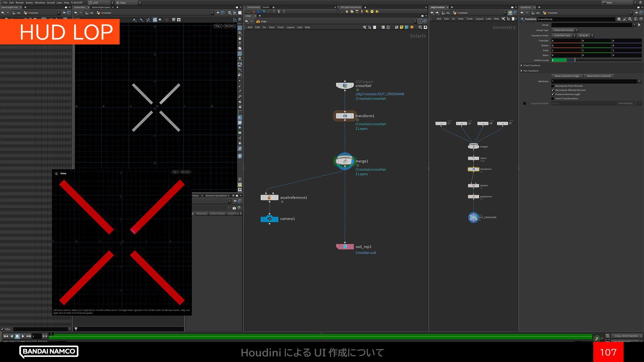This screenshot has width=644, height=362.
Task: Enable Invert Transformation checkbox
Action: point(553,99)
